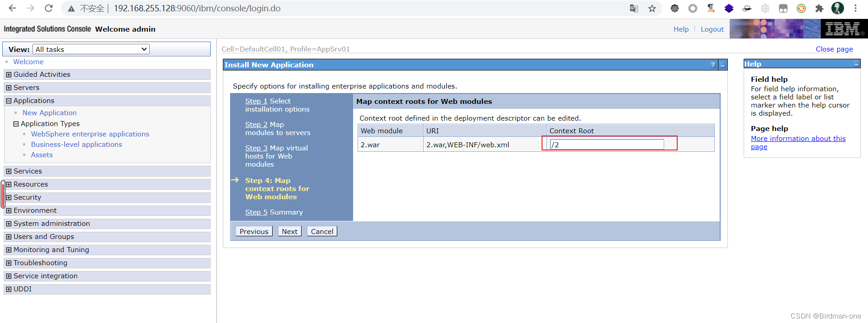Expand the Services section
868x323 pixels.
click(x=9, y=171)
